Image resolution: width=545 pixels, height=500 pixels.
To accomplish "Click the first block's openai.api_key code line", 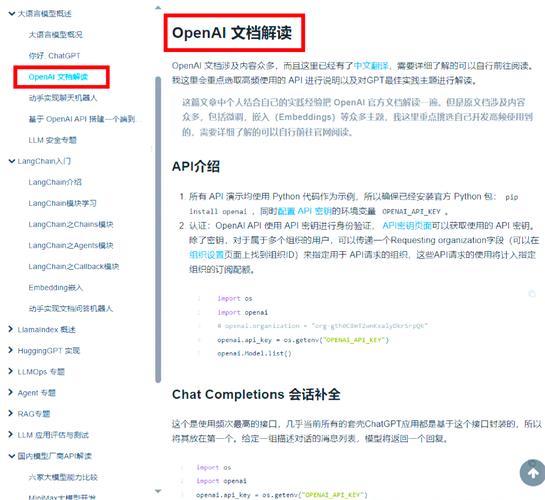I will point(303,340).
